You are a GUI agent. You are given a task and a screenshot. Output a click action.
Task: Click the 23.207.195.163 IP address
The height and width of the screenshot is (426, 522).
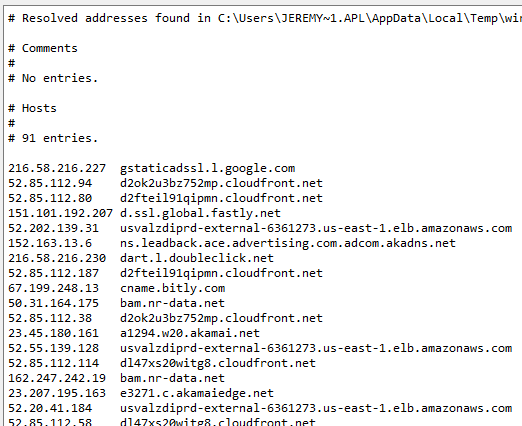click(57, 393)
